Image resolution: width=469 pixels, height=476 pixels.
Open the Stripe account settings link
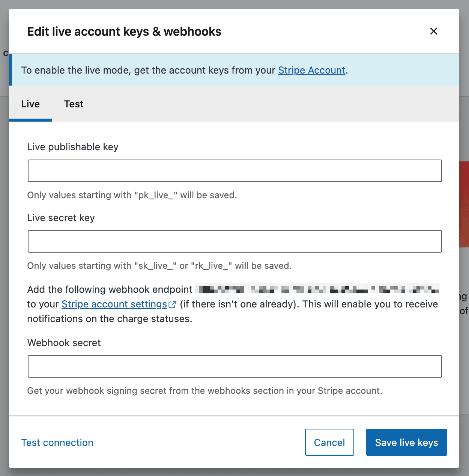(114, 304)
